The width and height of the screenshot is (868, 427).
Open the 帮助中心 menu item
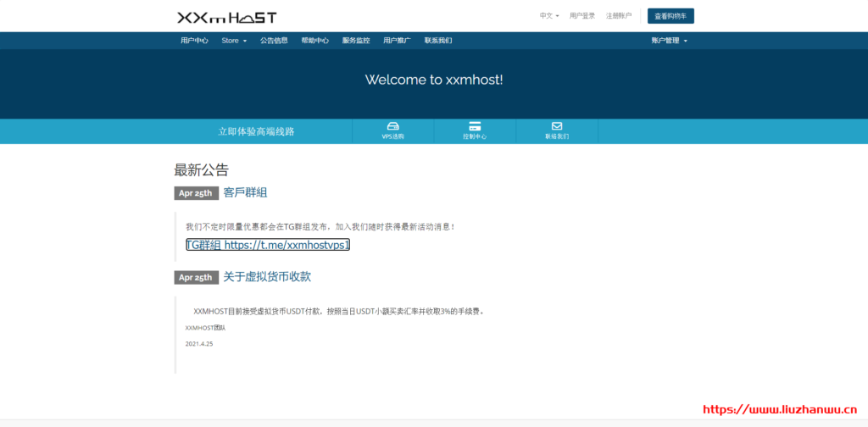tap(315, 41)
